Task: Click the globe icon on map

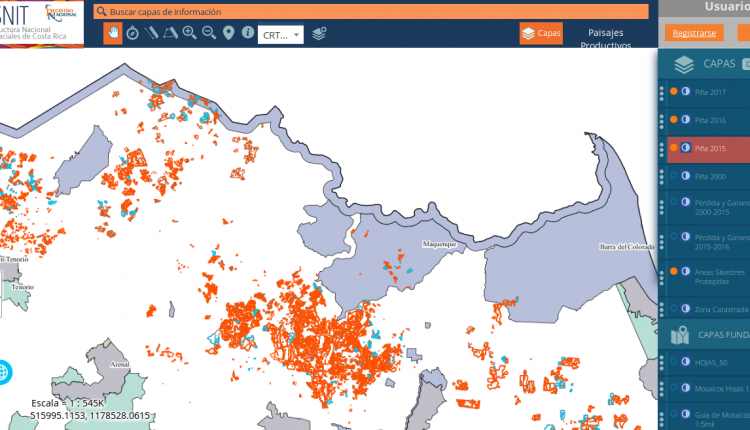Action: pos(4,372)
